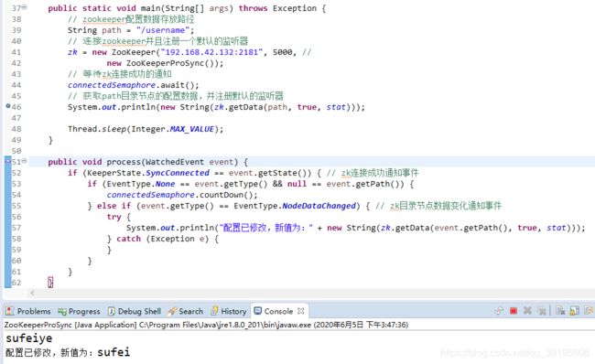
Task: Click line number 41 in the gutter
Action: pos(16,52)
